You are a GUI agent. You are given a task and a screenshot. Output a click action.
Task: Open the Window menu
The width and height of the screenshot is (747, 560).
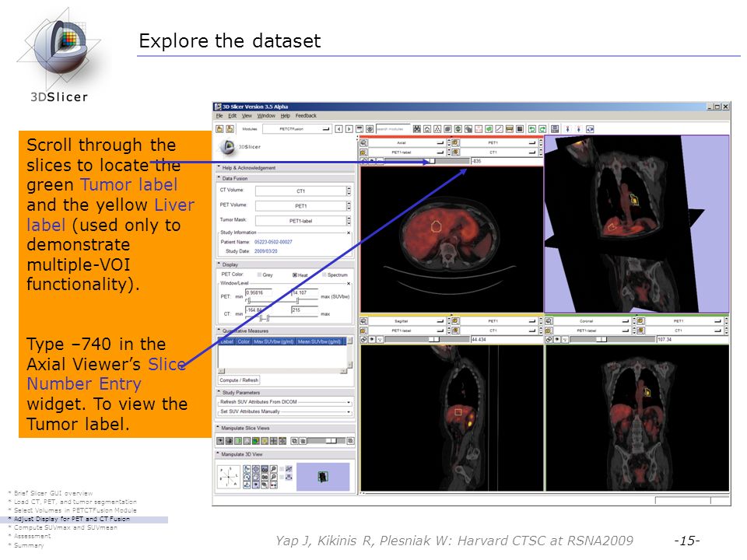click(266, 116)
